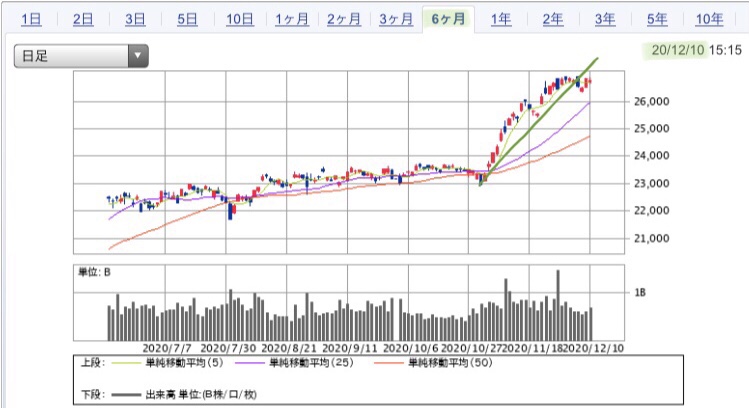Click the 単純移動平均(5) legend entry
The width and height of the screenshot is (749, 408).
(x=184, y=363)
